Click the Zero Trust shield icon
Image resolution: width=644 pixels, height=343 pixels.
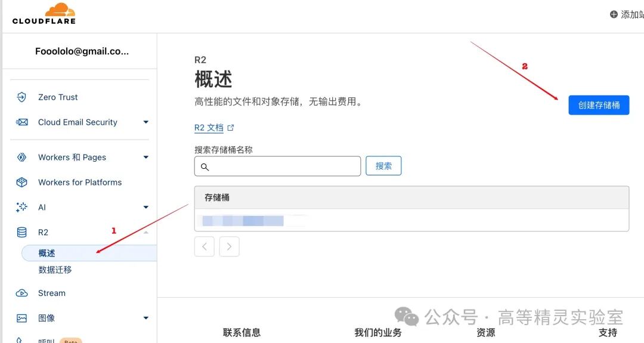(x=21, y=97)
